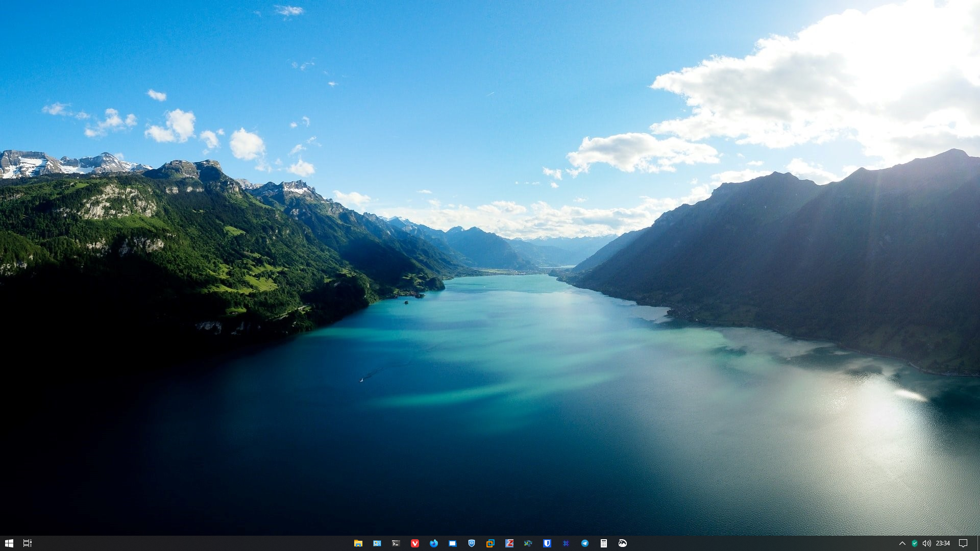The height and width of the screenshot is (551, 980).
Task: Open the red Z archiver icon
Action: pyautogui.click(x=509, y=543)
